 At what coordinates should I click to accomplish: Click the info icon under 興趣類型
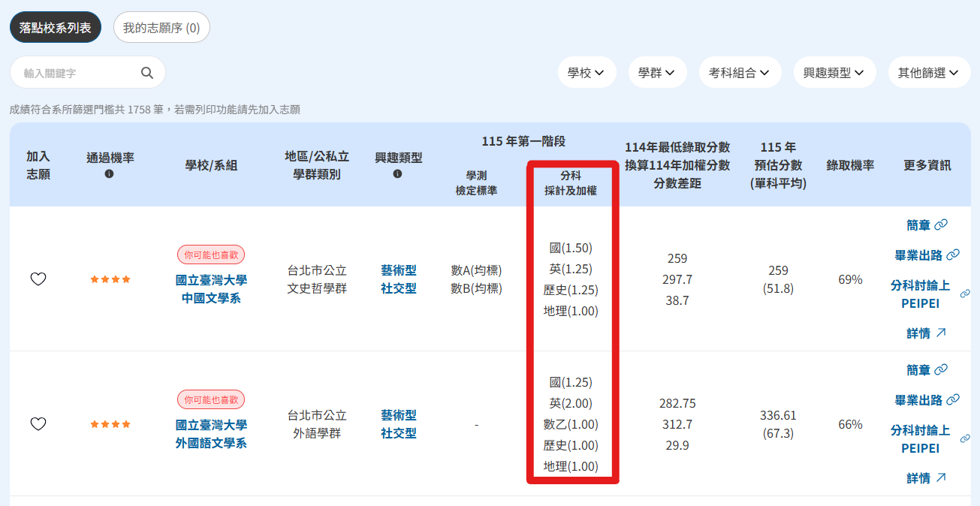pyautogui.click(x=398, y=174)
